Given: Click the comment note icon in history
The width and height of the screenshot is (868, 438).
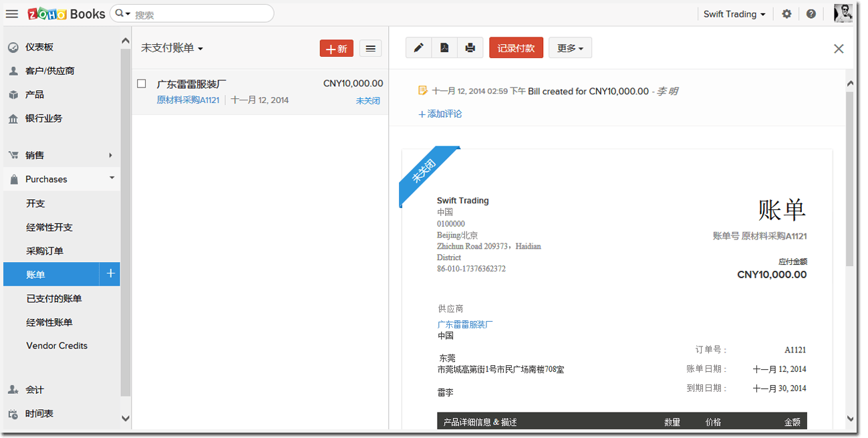Looking at the screenshot, I should pyautogui.click(x=423, y=90).
